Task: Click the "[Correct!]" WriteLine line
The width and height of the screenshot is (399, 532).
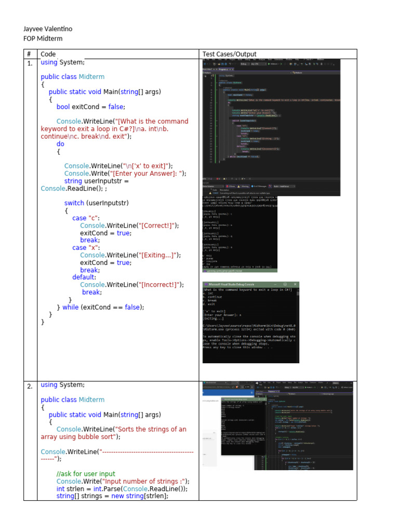Action: (129, 225)
